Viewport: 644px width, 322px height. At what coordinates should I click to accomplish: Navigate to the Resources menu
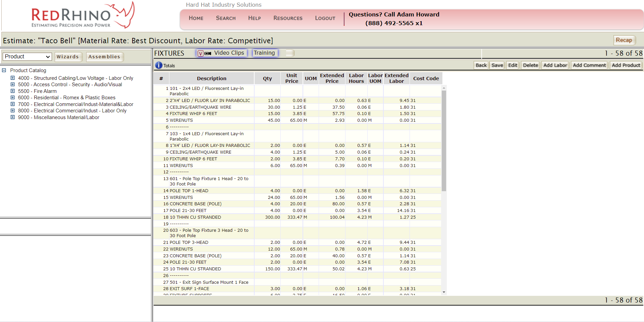tap(287, 18)
